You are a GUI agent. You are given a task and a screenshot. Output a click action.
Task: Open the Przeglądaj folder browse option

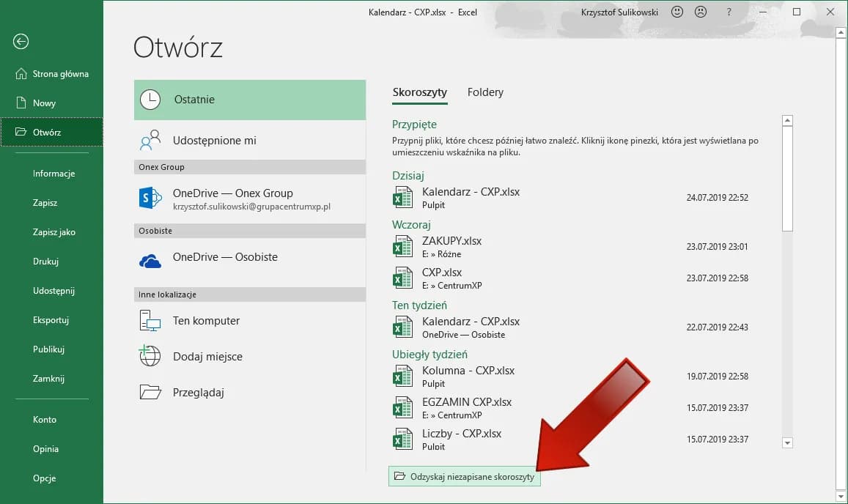pos(198,393)
